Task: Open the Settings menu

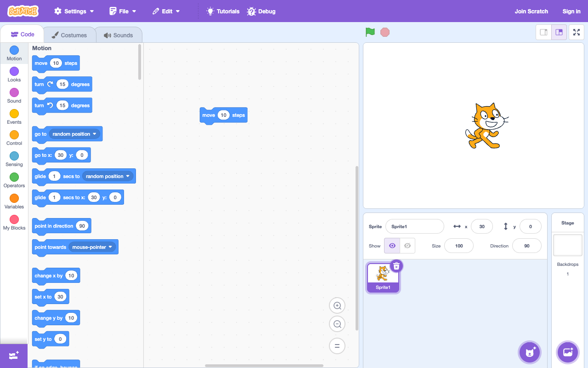Action: point(74,11)
